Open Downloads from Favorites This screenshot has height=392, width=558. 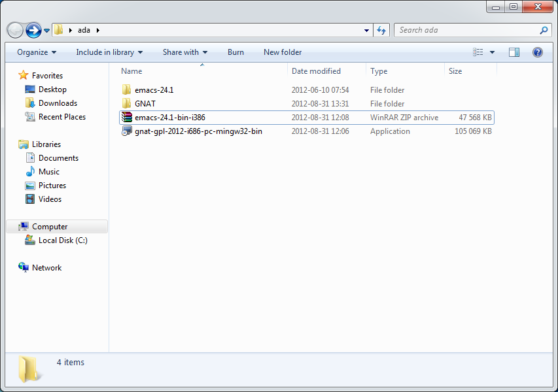click(58, 103)
